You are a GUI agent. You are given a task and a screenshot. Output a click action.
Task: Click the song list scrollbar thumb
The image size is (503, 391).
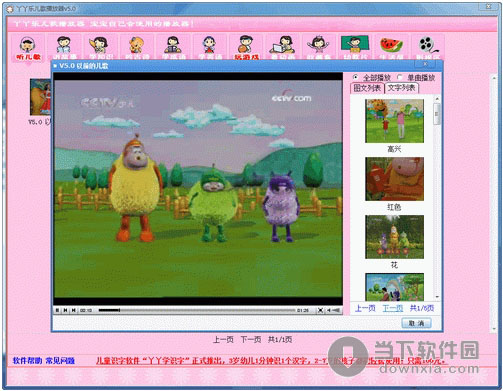(x=437, y=114)
